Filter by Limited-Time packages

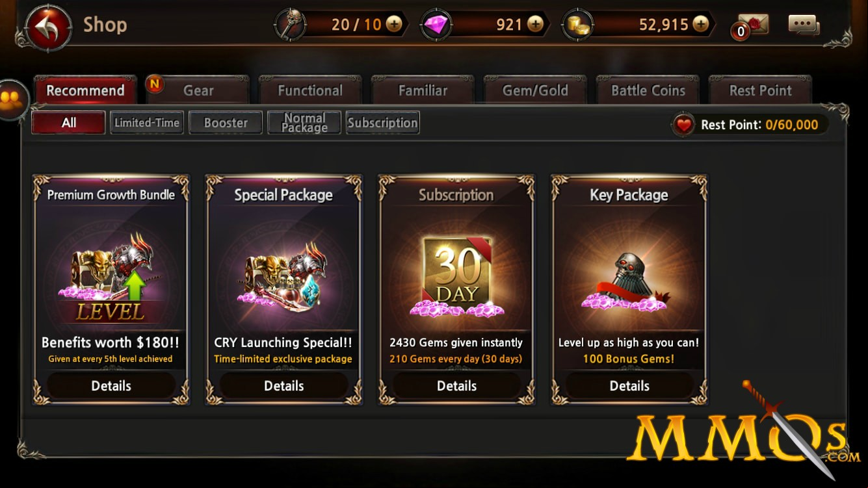click(147, 122)
